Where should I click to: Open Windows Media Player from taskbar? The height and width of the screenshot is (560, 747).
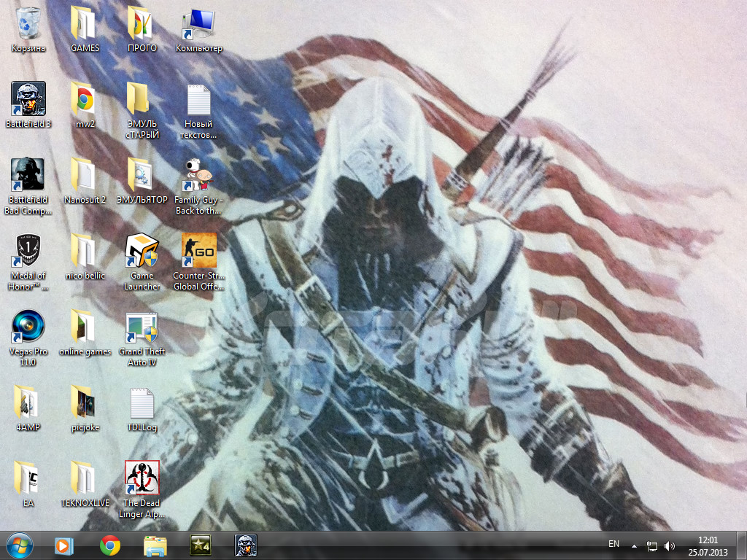(63, 545)
